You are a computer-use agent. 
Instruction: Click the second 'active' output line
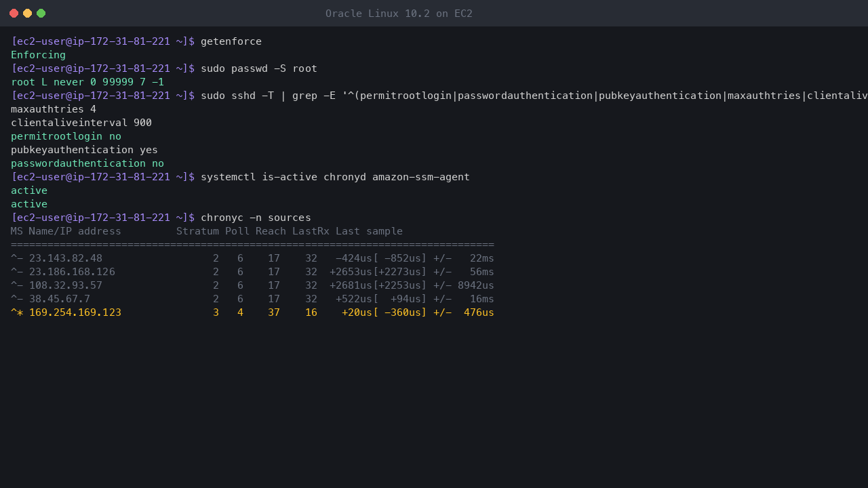coord(29,204)
